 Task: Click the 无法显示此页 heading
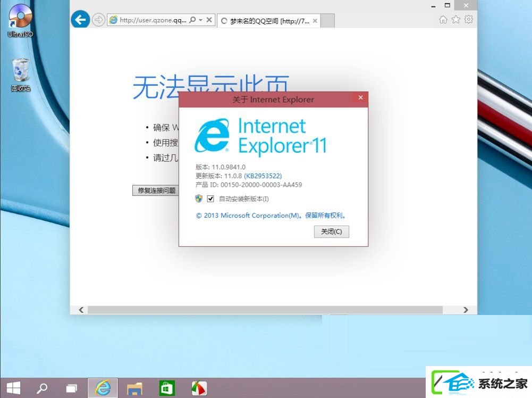click(210, 87)
